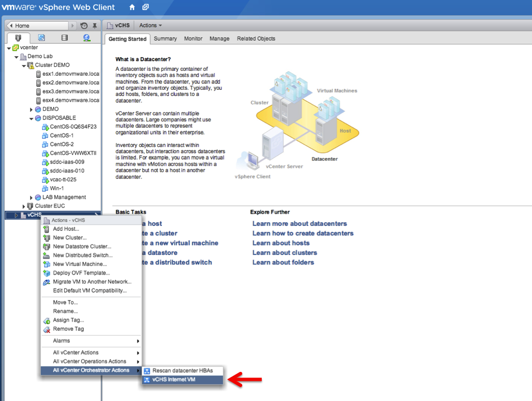Open All vCenter Actions submenu
This screenshot has height=401, width=532.
point(91,353)
